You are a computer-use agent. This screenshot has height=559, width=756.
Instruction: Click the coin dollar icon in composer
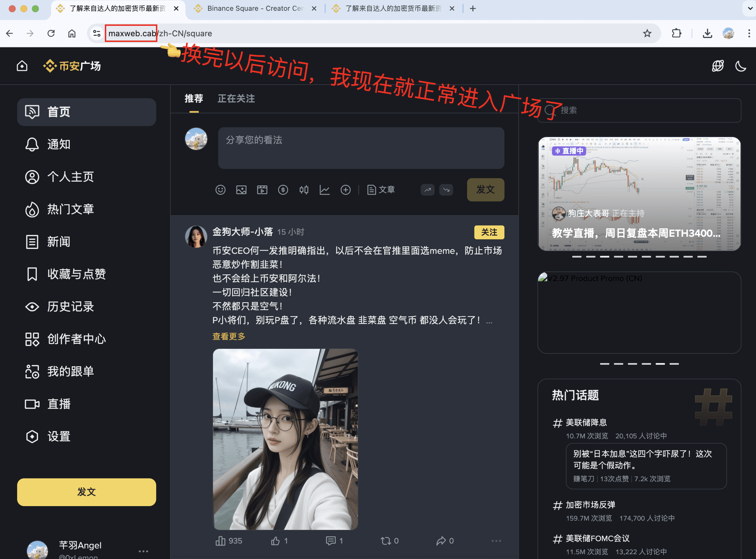283,190
